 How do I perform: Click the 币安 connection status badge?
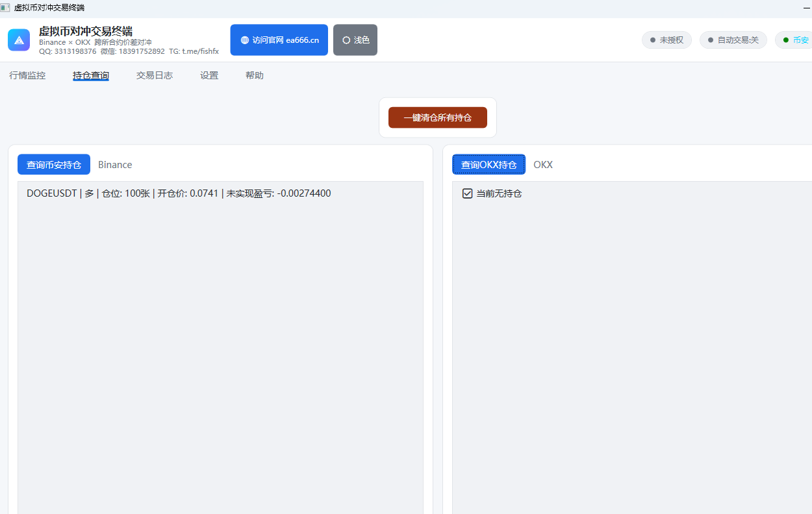pos(794,40)
